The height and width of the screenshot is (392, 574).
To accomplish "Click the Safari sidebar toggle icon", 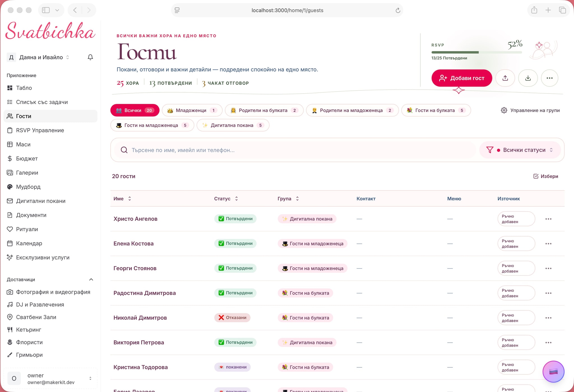I will point(46,10).
